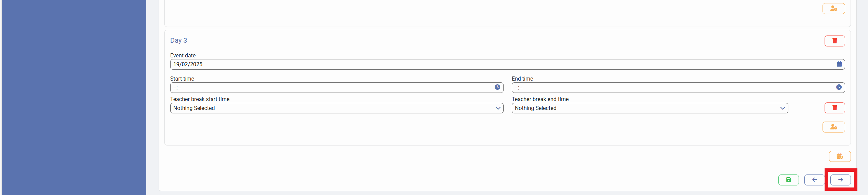Click the clock icon in Start time
Screen dimensions: 868x195
497,87
